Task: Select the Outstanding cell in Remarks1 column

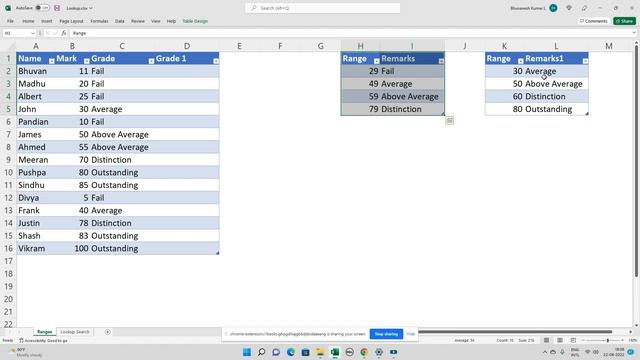Action: click(x=556, y=109)
